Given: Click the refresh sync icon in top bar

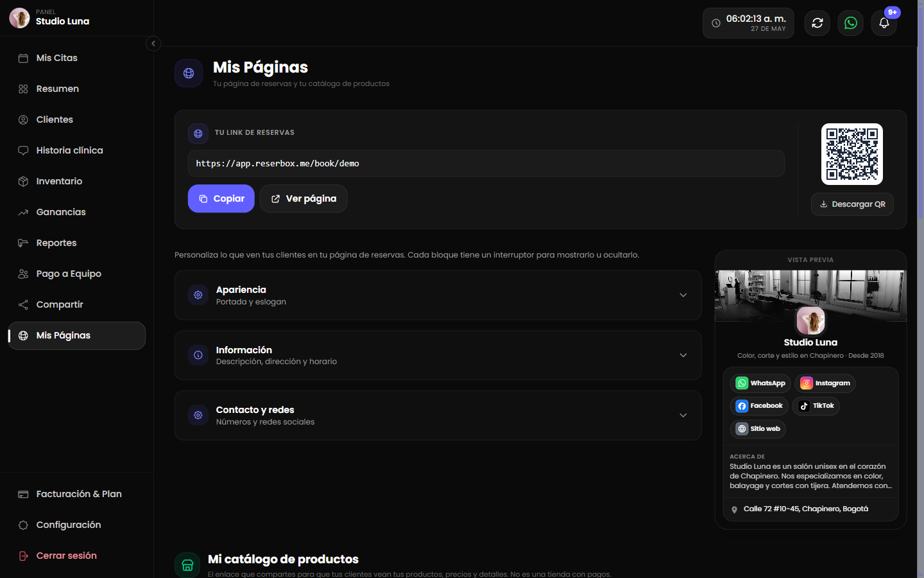Looking at the screenshot, I should [817, 23].
